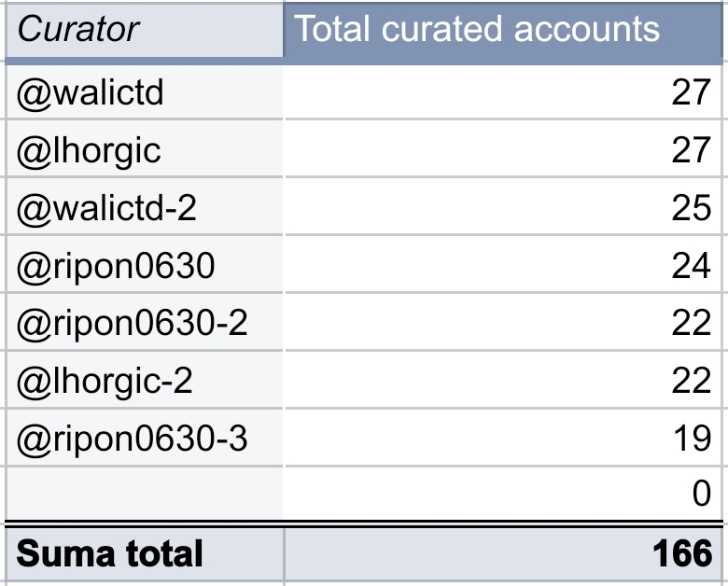728x586 pixels.
Task: Select the @walictd curator cell
Action: click(91, 92)
